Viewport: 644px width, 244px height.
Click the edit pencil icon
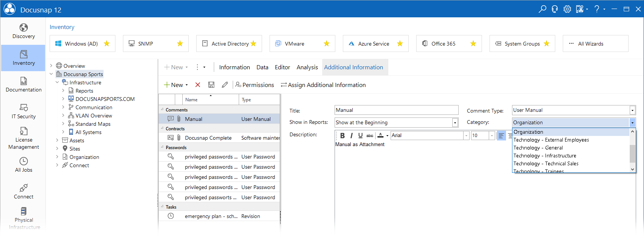pos(225,85)
